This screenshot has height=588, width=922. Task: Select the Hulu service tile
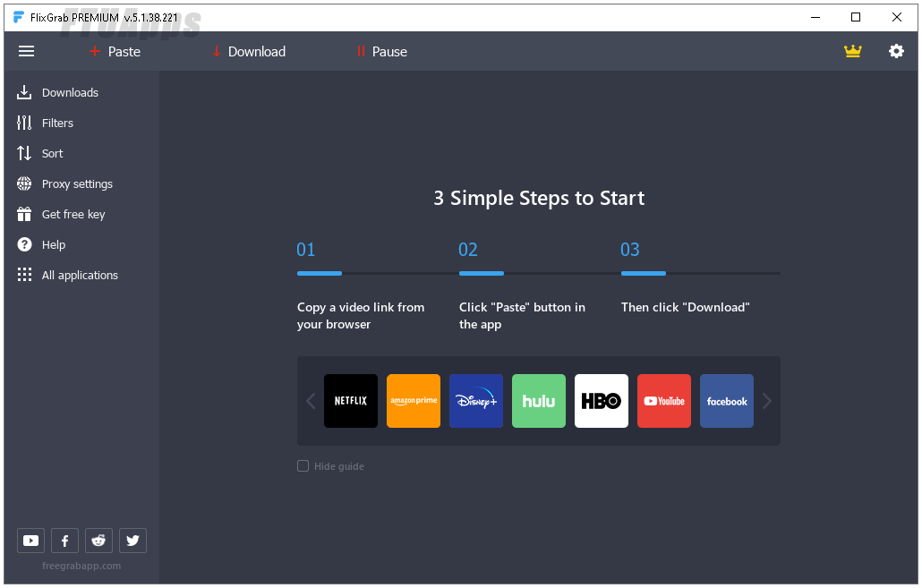[x=539, y=401]
